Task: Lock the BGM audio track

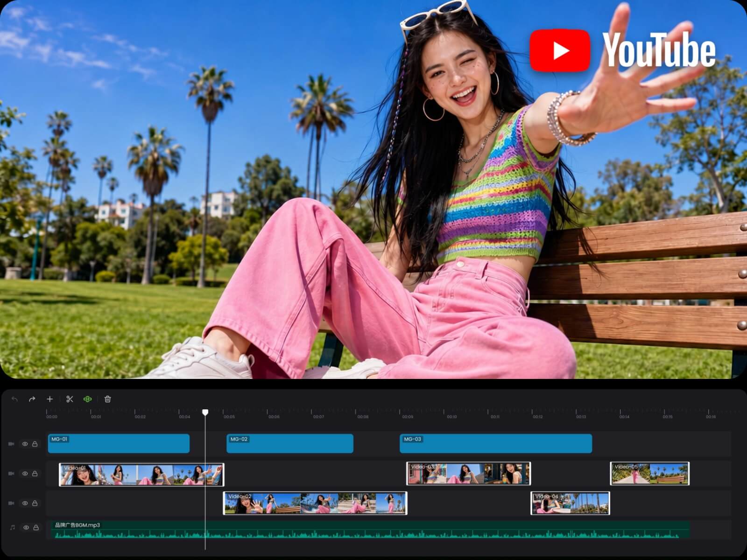Action: click(35, 527)
